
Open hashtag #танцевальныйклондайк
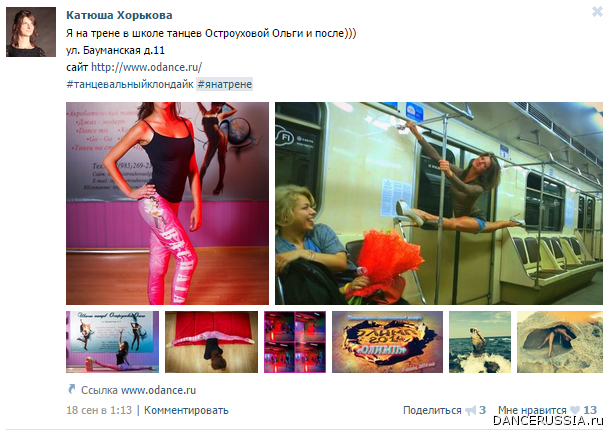click(x=130, y=84)
